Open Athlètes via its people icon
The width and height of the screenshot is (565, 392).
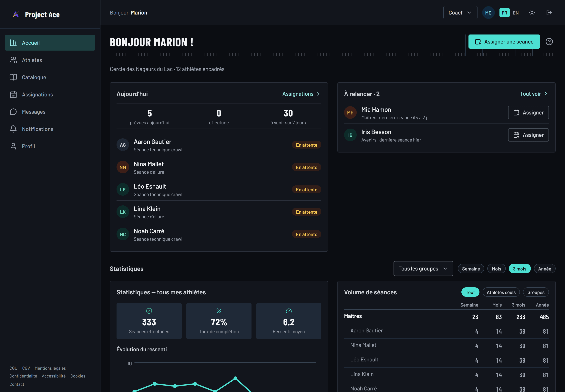13,60
